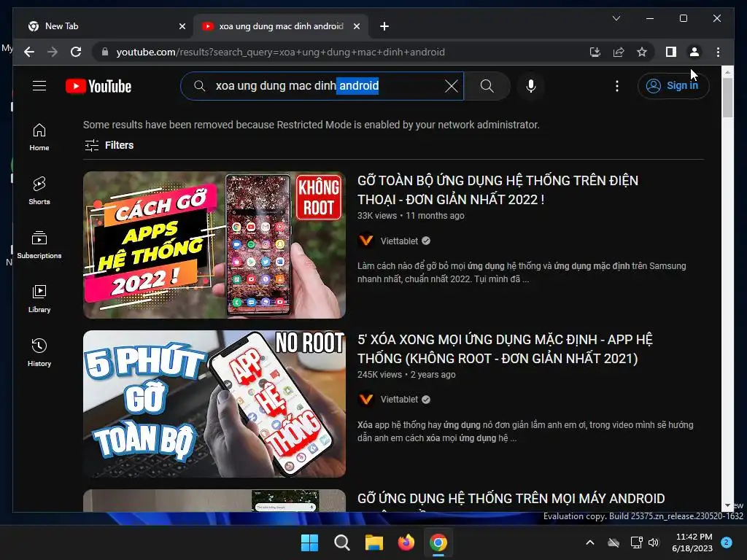The height and width of the screenshot is (560, 747).
Task: Start voice search with microphone
Action: pos(531,86)
